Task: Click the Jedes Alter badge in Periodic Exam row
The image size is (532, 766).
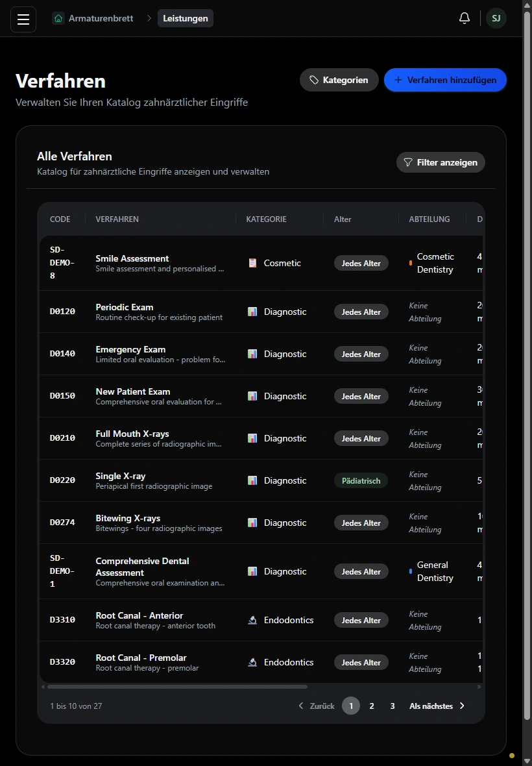Action: pos(361,312)
